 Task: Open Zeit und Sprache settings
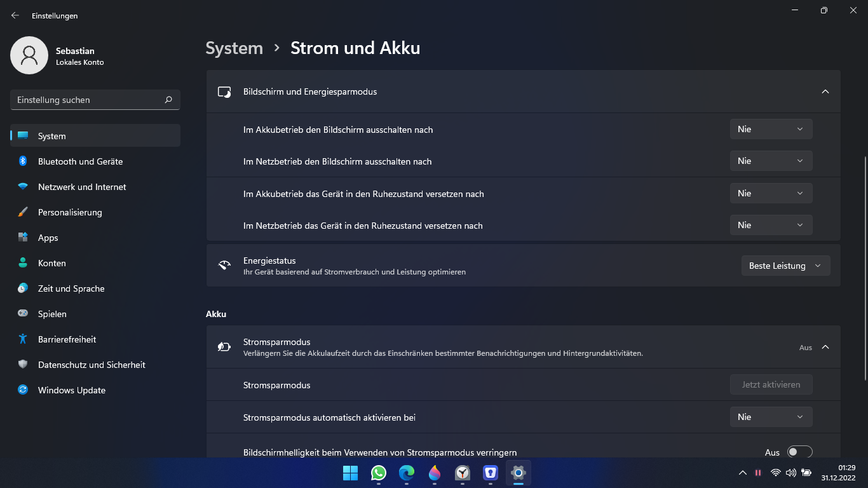click(x=95, y=288)
